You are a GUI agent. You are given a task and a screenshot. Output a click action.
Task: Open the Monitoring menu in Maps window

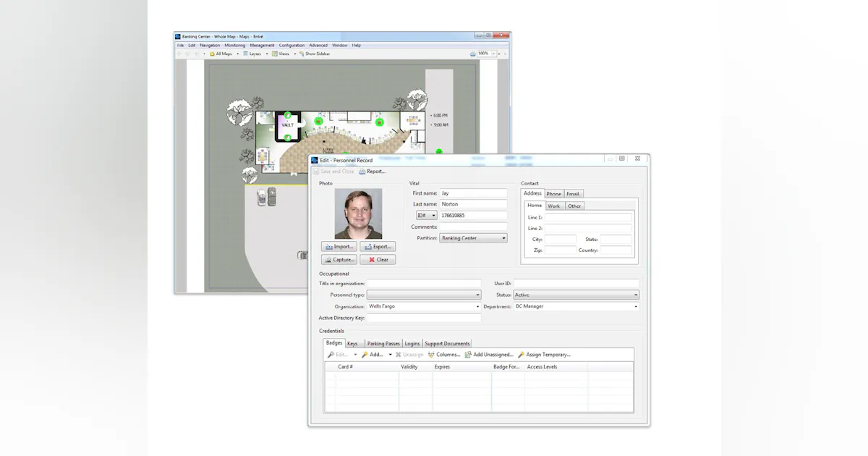pyautogui.click(x=235, y=45)
